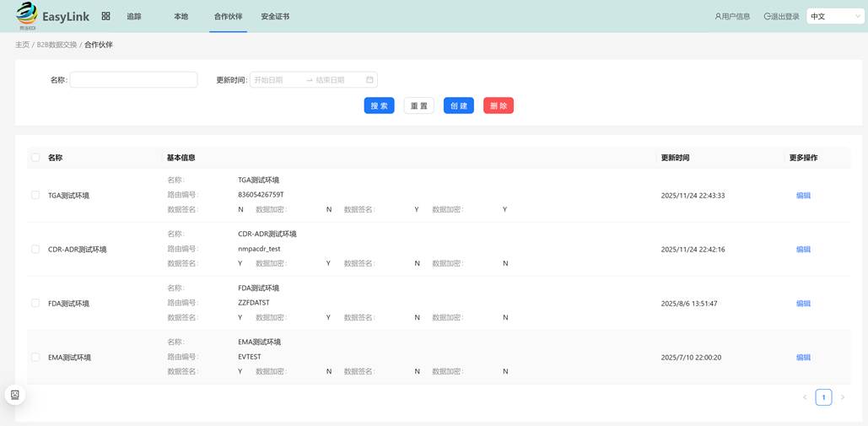Open the 安全证书 tab
The width and height of the screenshot is (868, 426).
[275, 17]
